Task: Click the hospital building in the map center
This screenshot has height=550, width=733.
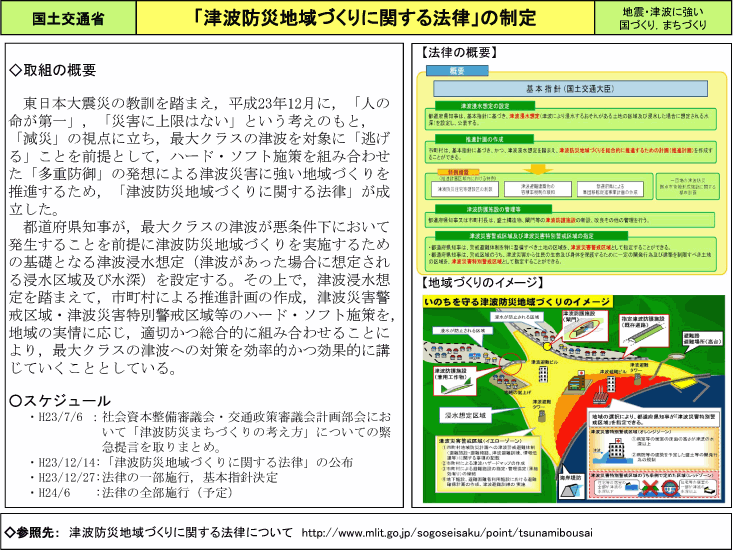Action: (576, 382)
